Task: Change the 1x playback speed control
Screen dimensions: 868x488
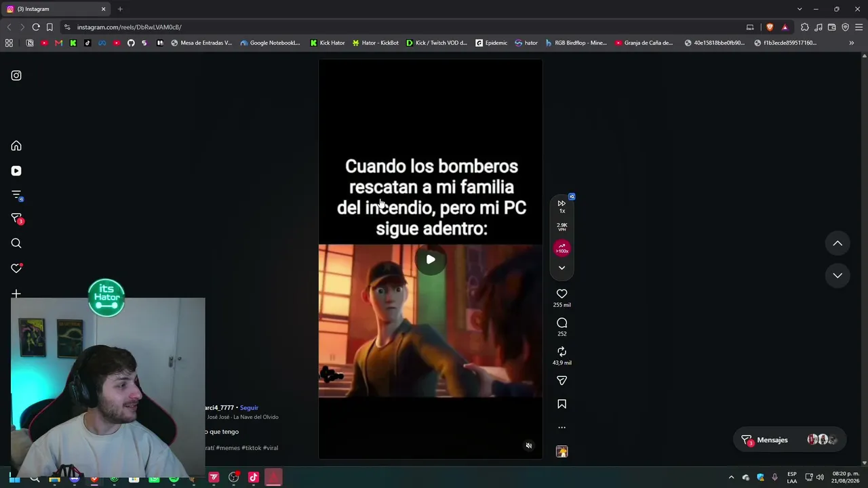Action: (x=561, y=206)
